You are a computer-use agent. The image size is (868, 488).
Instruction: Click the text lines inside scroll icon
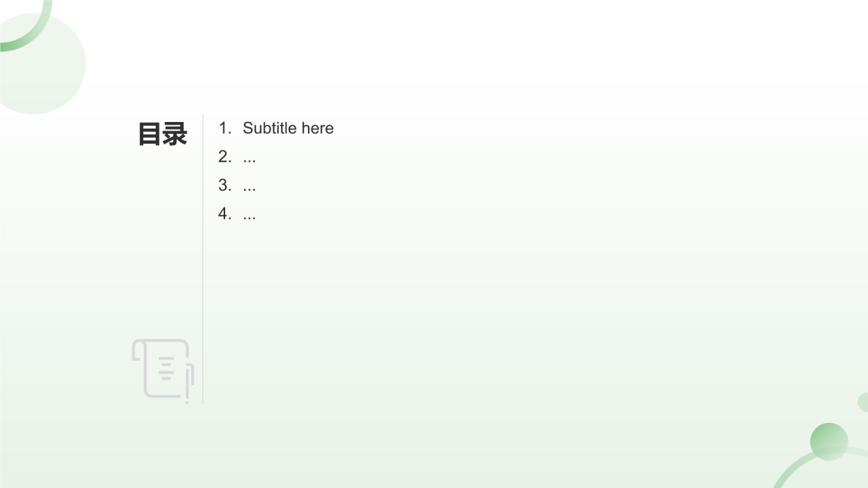166,368
